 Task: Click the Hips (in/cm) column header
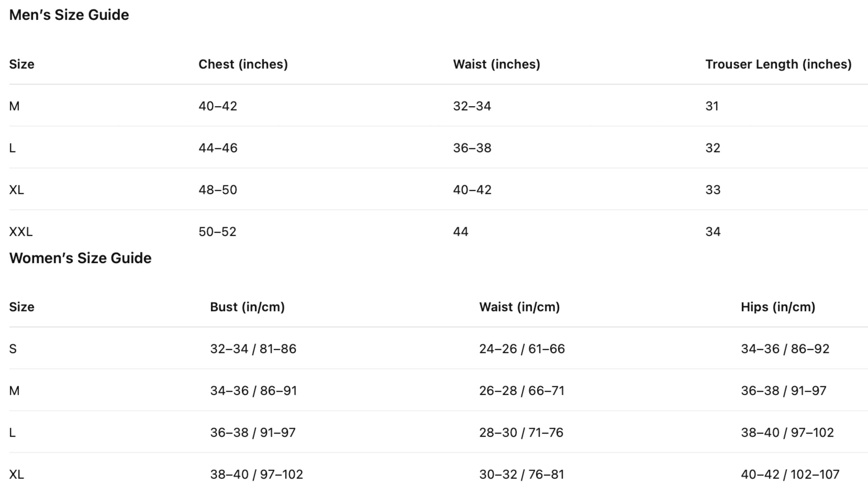pyautogui.click(x=778, y=307)
